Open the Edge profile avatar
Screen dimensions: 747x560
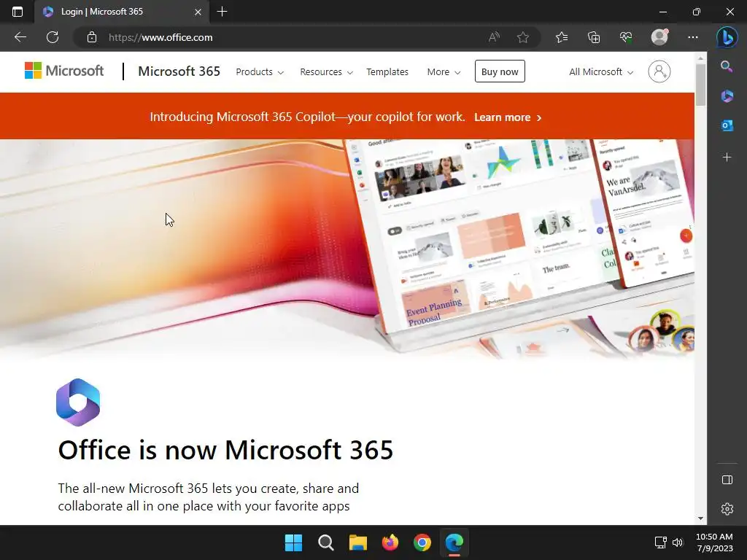(659, 37)
